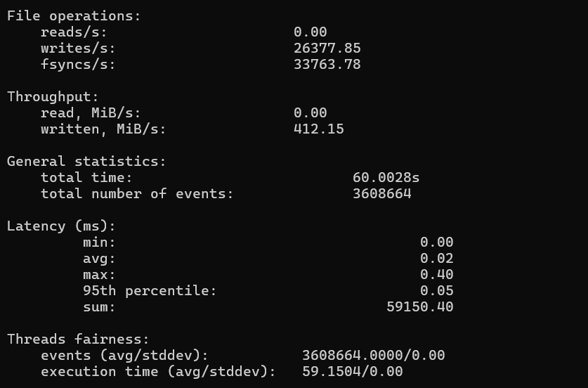Select the avg latency value 0.02
The image size is (588, 388).
[x=437, y=259]
